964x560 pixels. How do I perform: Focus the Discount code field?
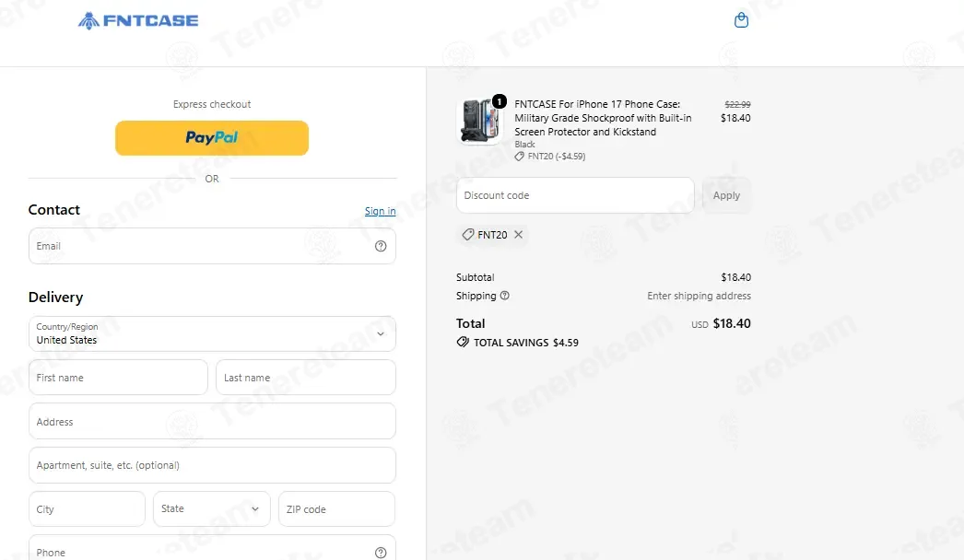(575, 195)
